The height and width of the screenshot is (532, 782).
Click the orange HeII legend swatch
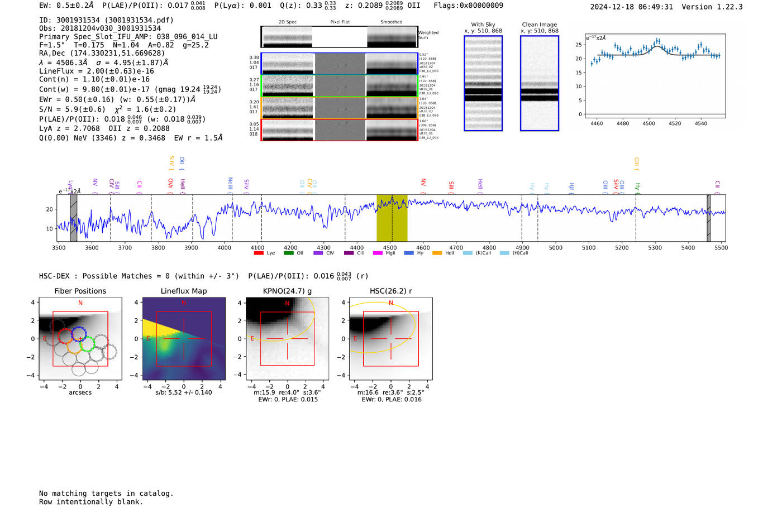pos(437,253)
